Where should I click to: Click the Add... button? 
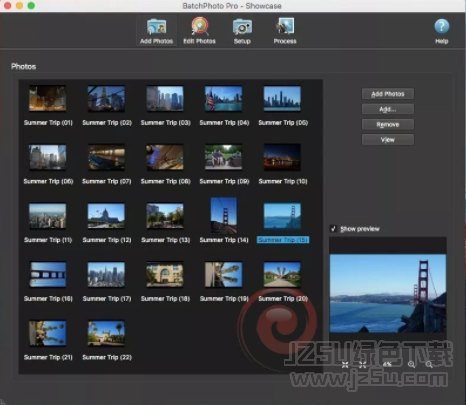pyautogui.click(x=388, y=109)
